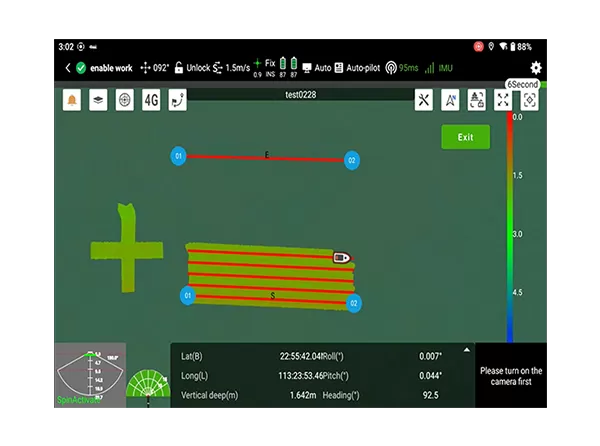The width and height of the screenshot is (600, 446).
Task: Click the green Exit button
Action: (x=465, y=137)
